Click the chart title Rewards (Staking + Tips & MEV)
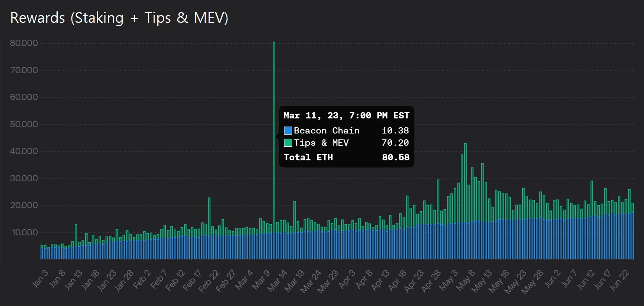The image size is (644, 306). (119, 18)
